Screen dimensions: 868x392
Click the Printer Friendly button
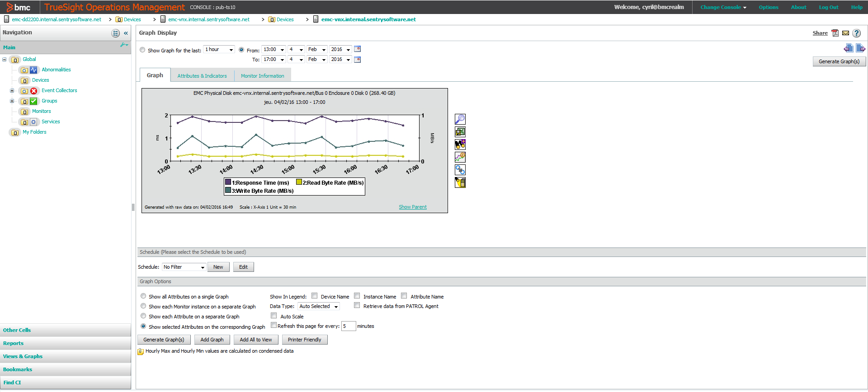[305, 340]
